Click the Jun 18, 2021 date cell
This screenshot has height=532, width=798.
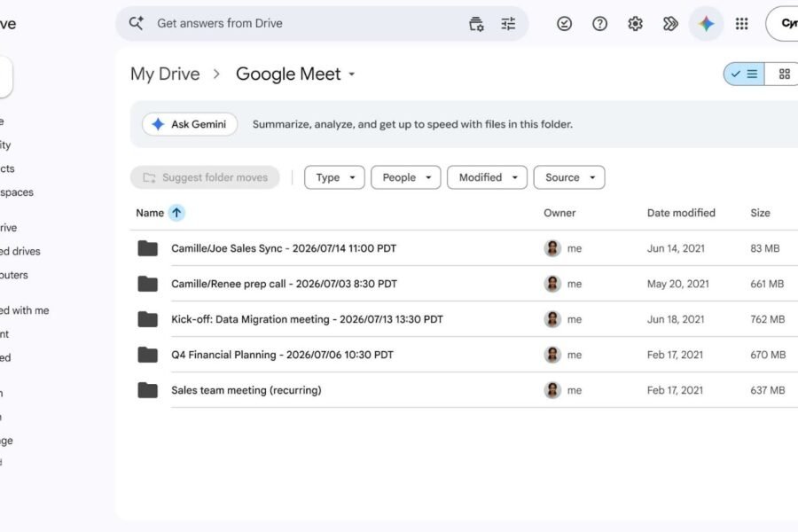click(676, 319)
